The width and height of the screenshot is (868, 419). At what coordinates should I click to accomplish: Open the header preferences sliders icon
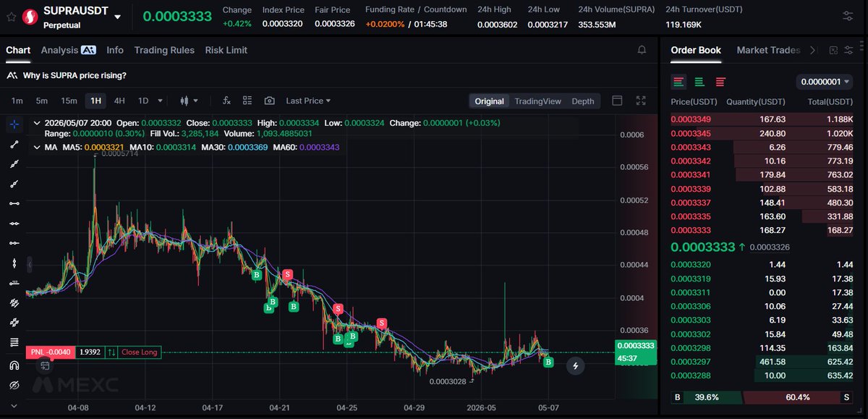click(848, 16)
